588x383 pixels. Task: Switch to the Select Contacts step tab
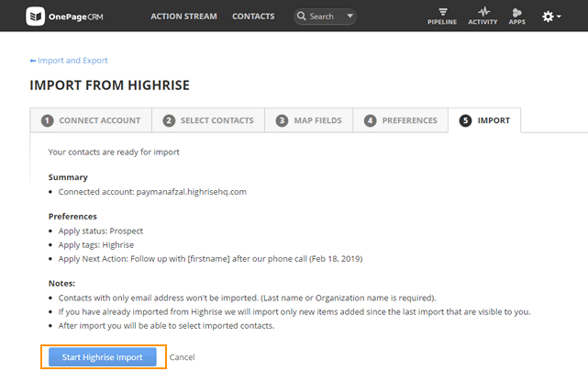(208, 120)
